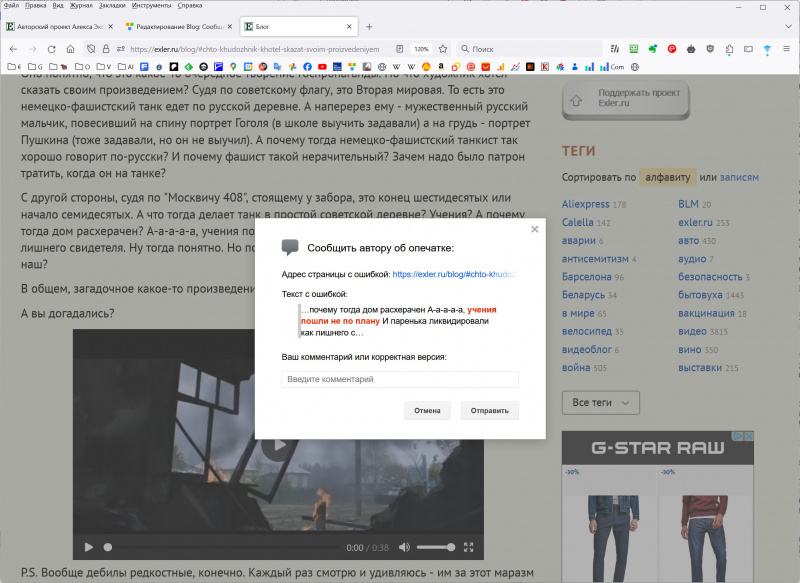Viewport: 800px width, 583px height.
Task: Mute the video with speaker icon
Action: tap(404, 547)
